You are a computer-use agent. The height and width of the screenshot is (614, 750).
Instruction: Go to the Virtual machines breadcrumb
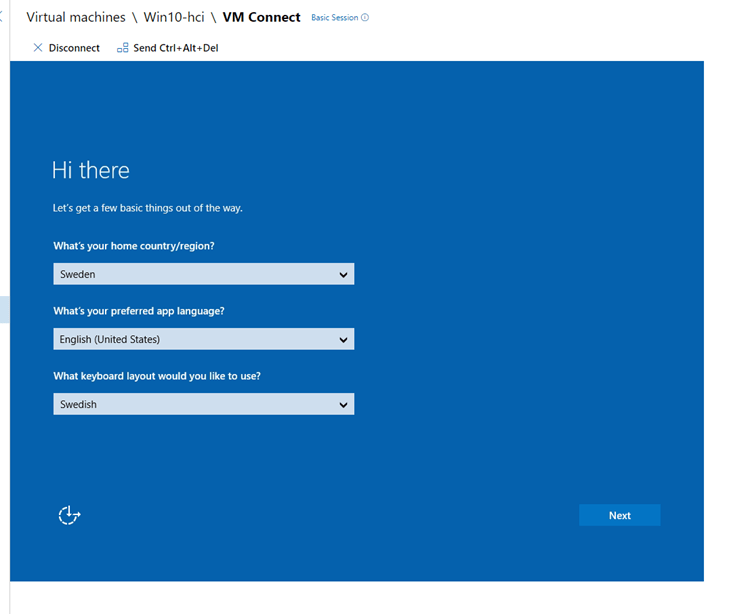pos(76,17)
